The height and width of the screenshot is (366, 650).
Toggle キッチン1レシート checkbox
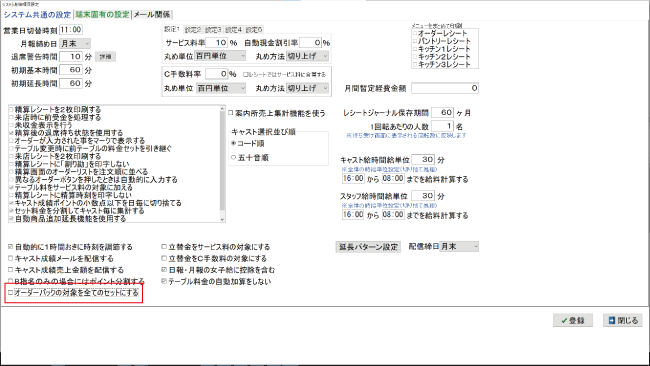click(x=415, y=49)
